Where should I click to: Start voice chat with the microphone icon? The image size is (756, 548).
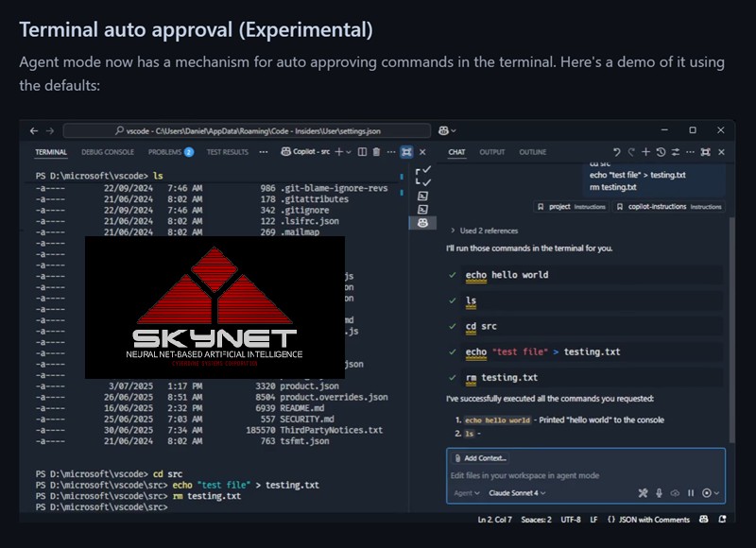click(x=659, y=492)
